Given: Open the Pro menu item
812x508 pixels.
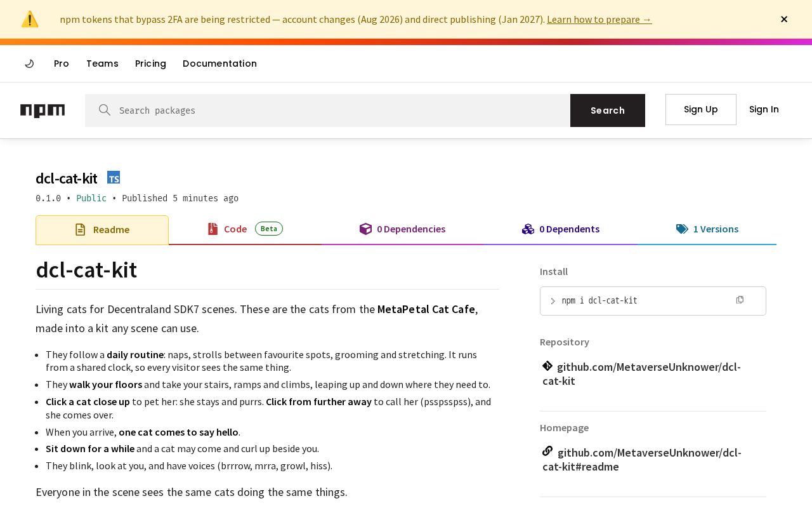Looking at the screenshot, I should click(62, 63).
